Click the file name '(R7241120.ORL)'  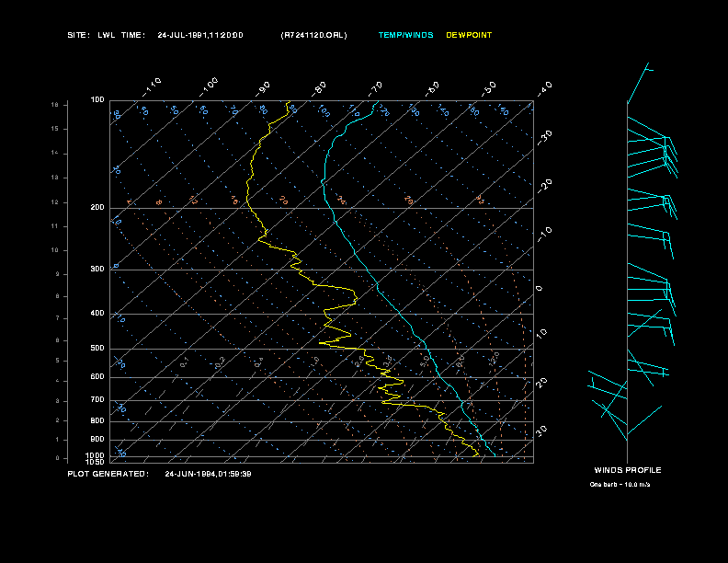pos(313,35)
